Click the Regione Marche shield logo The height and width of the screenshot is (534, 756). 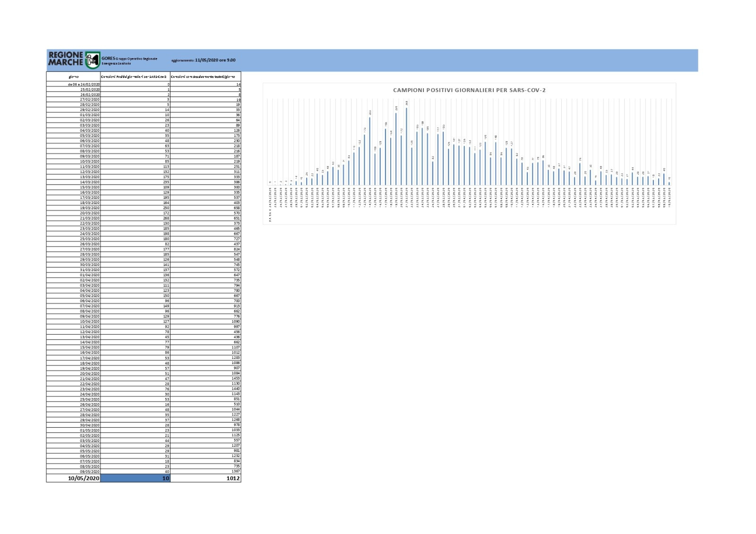click(x=92, y=59)
